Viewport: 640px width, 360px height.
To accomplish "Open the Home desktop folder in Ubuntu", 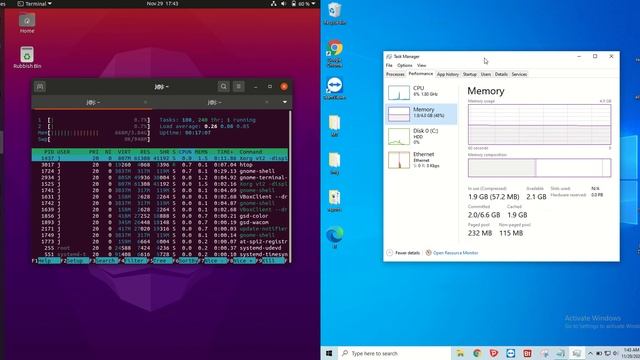I will click(x=27, y=23).
